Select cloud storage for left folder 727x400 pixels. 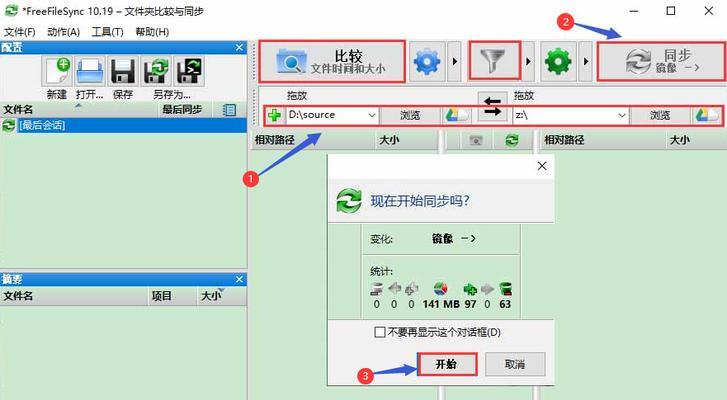[457, 115]
